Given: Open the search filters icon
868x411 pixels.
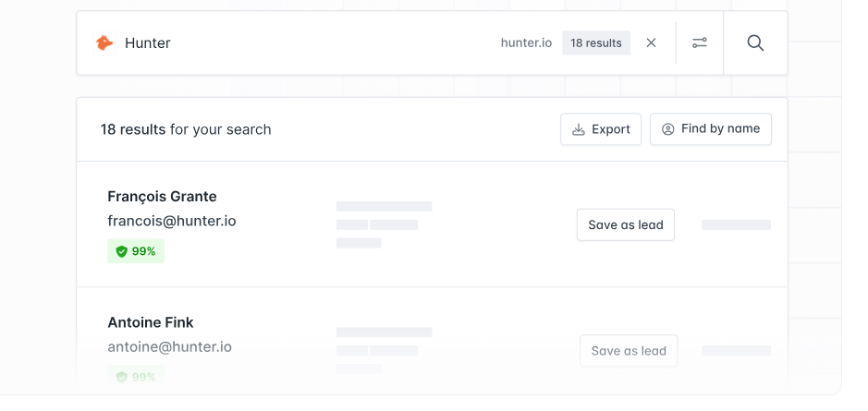Looking at the screenshot, I should click(700, 42).
